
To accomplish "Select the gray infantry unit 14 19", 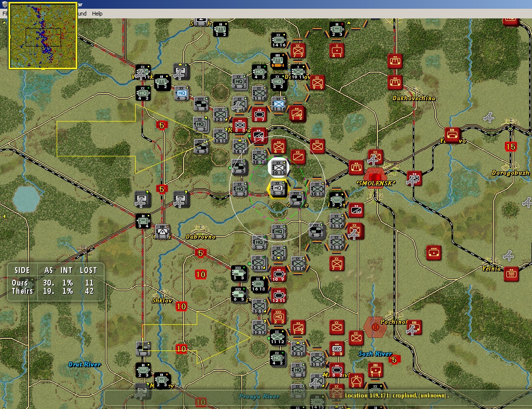I will coord(240,146).
